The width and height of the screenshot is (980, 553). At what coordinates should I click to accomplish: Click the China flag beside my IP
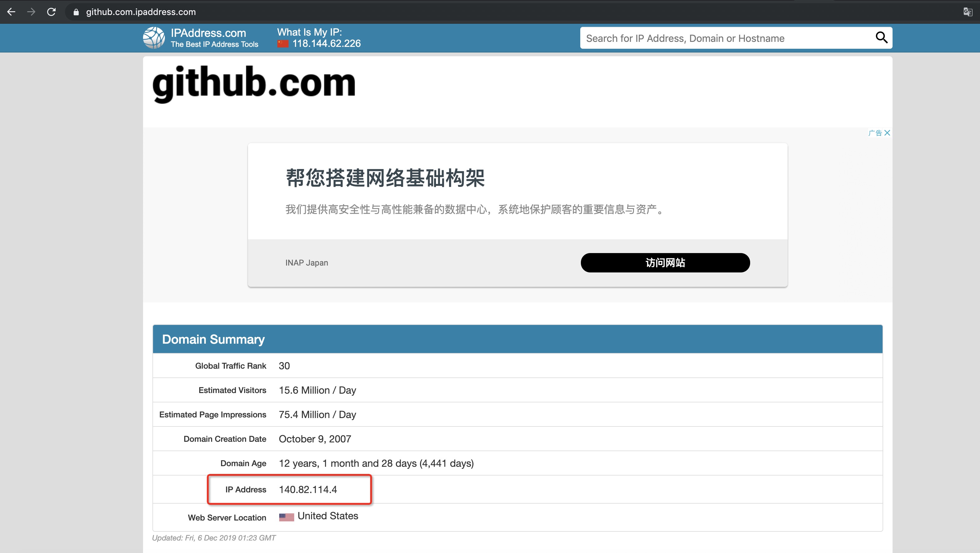[x=283, y=44]
